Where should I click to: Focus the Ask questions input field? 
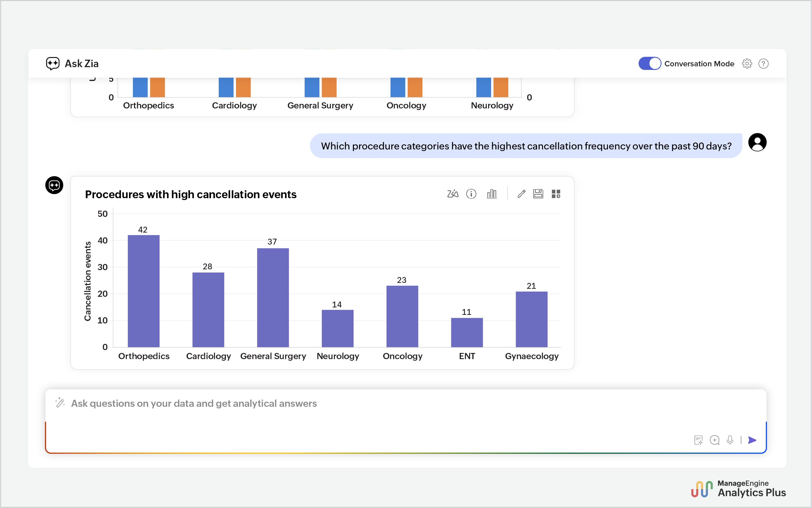pyautogui.click(x=406, y=421)
